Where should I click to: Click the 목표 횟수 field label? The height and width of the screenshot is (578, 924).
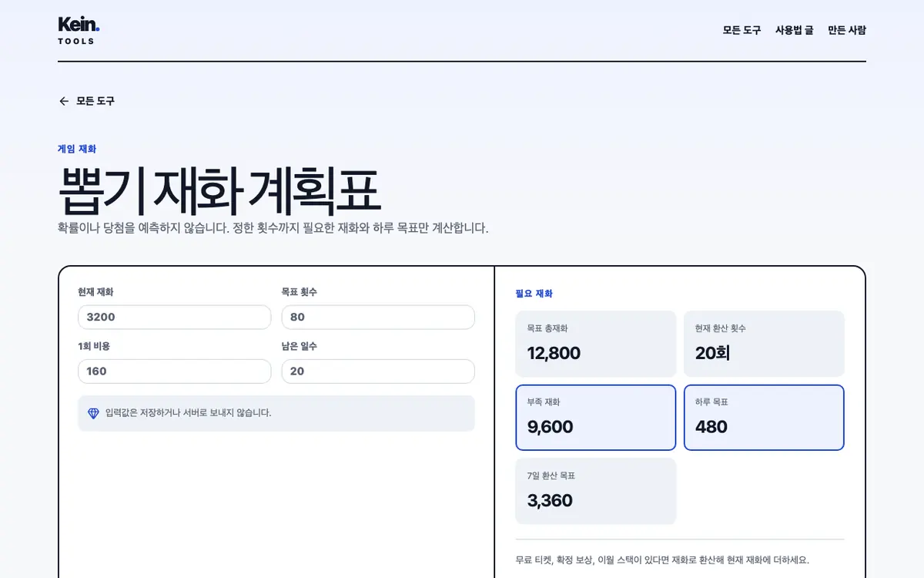299,292
